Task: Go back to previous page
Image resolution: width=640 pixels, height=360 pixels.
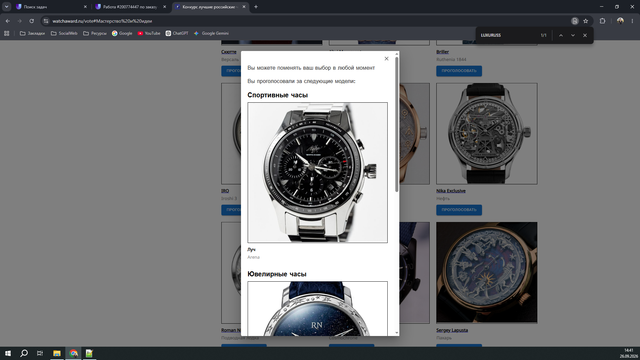Action: pyautogui.click(x=8, y=21)
